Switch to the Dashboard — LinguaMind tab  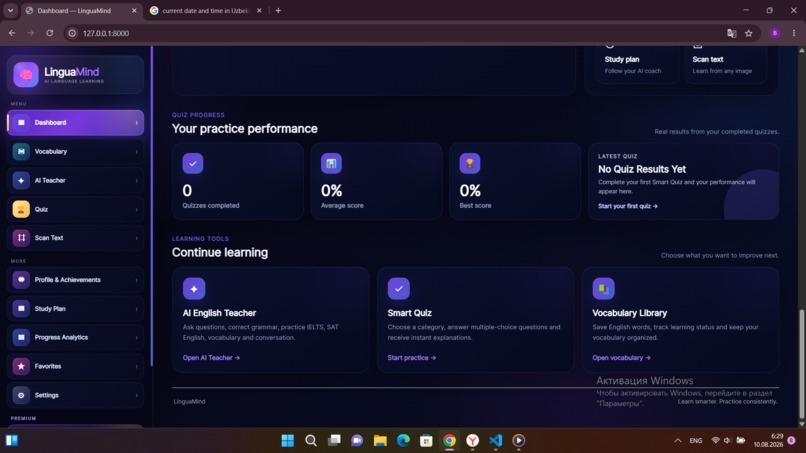pos(81,10)
